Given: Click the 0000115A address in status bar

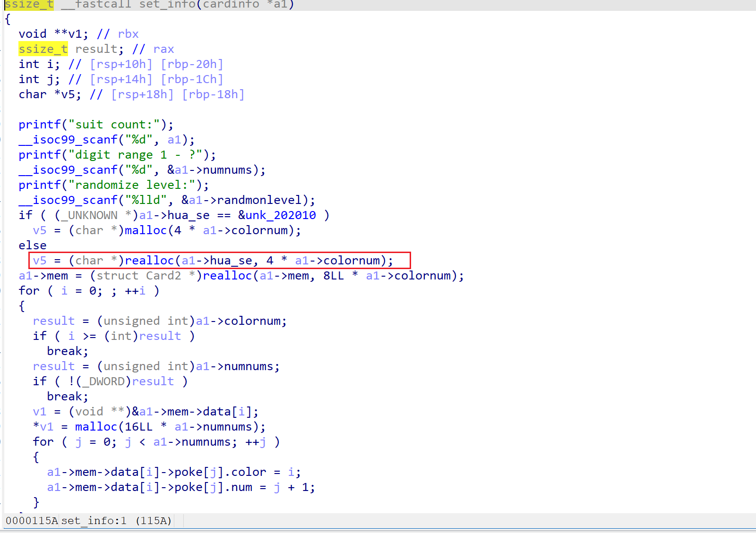Looking at the screenshot, I should click(x=31, y=521).
